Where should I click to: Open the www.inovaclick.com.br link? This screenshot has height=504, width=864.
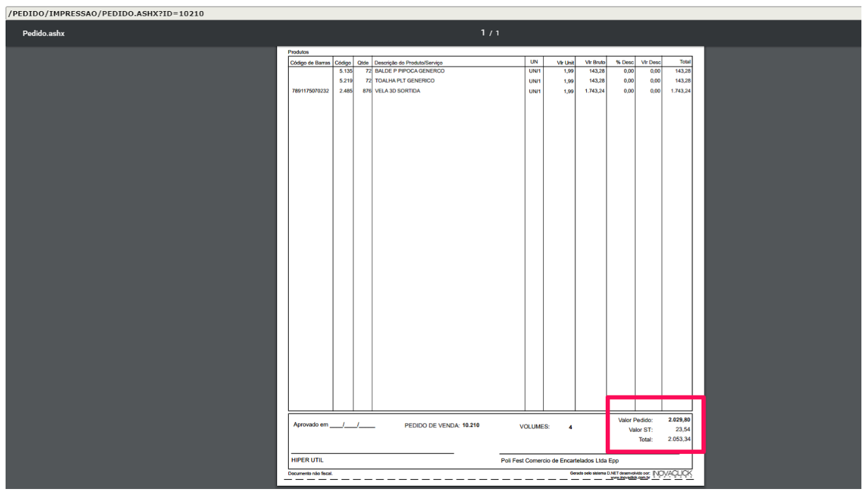(630, 477)
